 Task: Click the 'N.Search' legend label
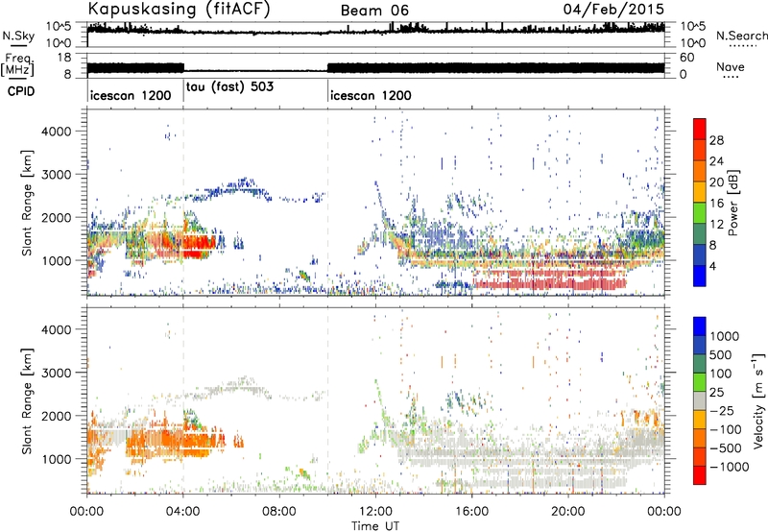point(741,36)
